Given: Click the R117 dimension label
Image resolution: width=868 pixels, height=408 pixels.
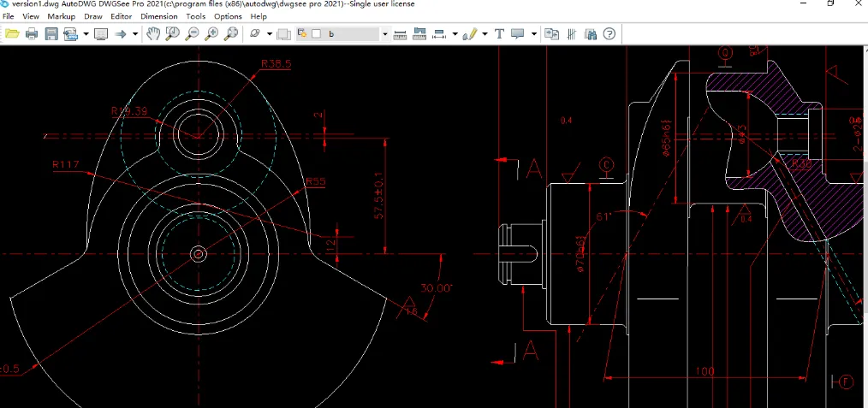Looking at the screenshot, I should coord(66,164).
